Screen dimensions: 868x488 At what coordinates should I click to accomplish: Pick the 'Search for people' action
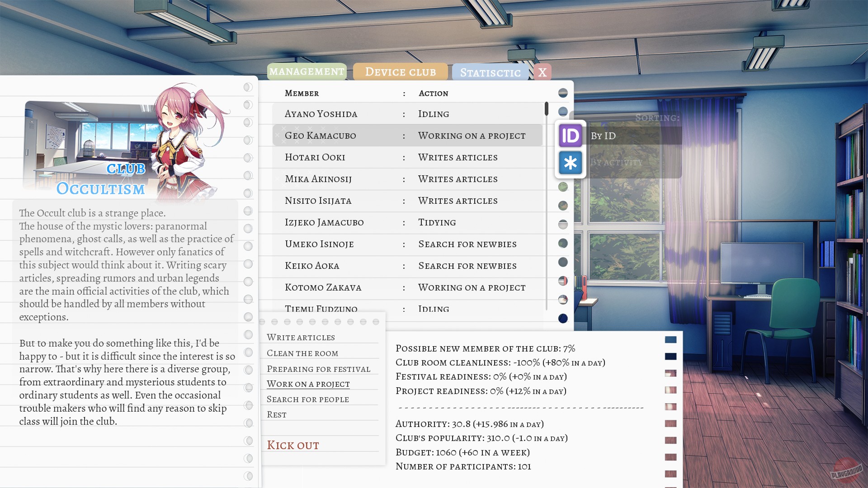(x=307, y=399)
